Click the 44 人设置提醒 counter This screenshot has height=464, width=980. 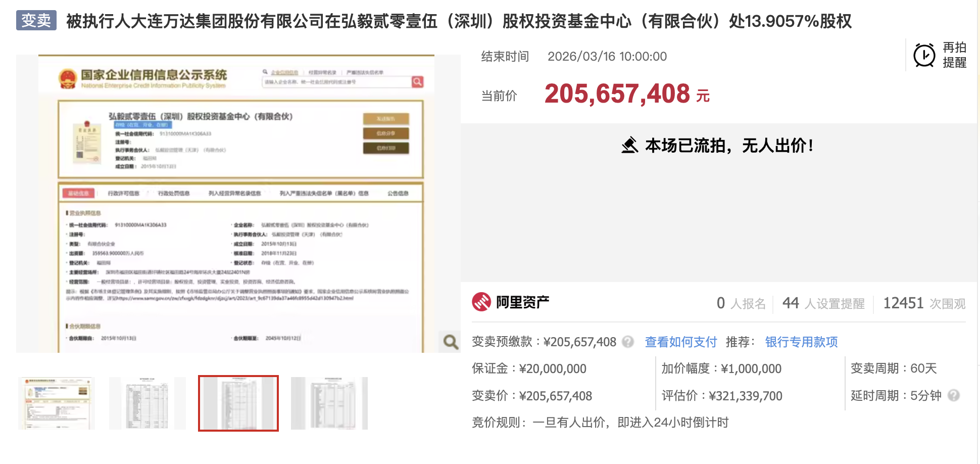[x=823, y=303]
